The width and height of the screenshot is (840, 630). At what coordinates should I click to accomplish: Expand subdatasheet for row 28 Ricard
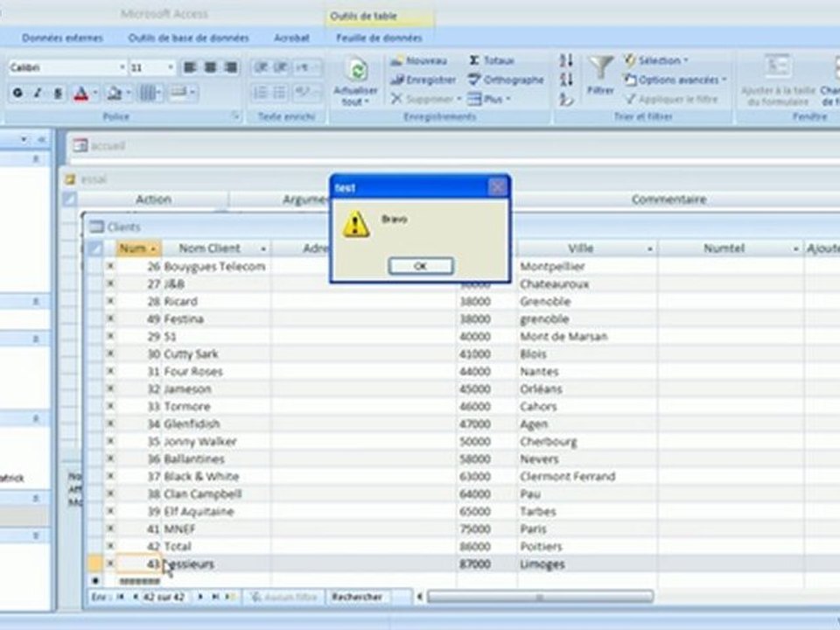click(110, 301)
